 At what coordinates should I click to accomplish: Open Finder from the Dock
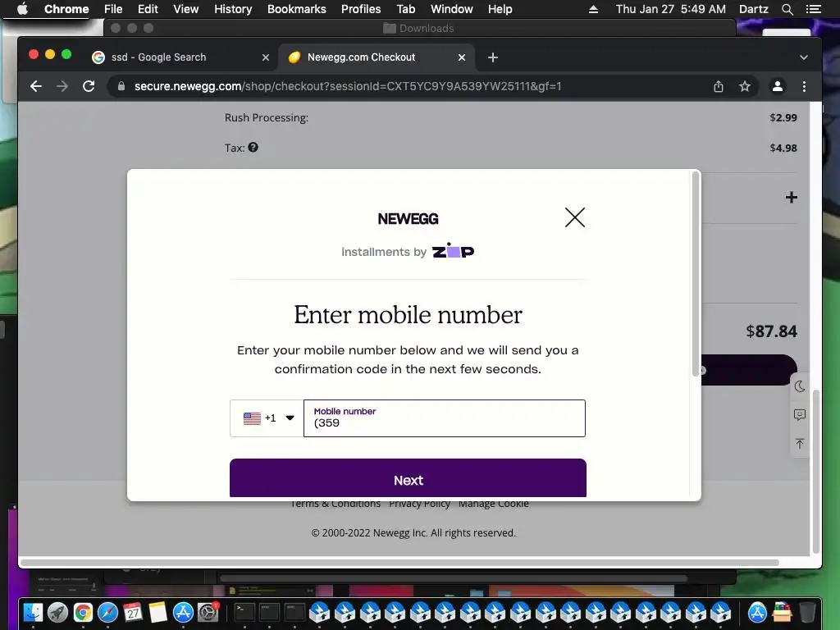tap(33, 612)
